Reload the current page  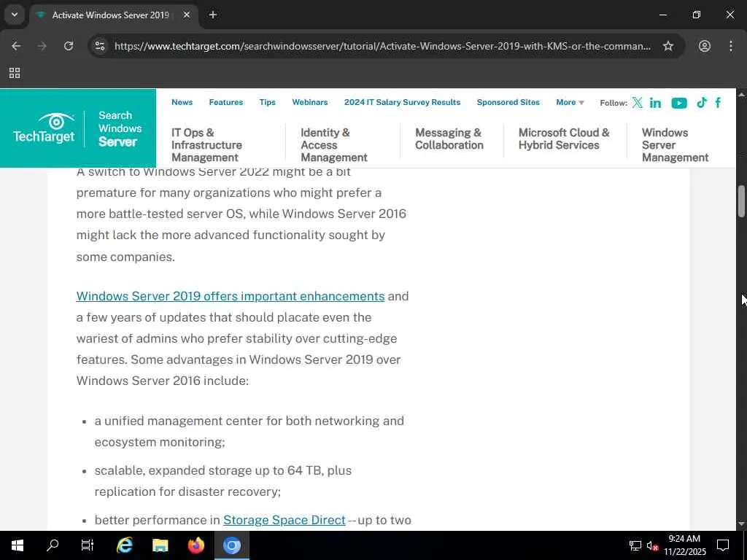69,46
